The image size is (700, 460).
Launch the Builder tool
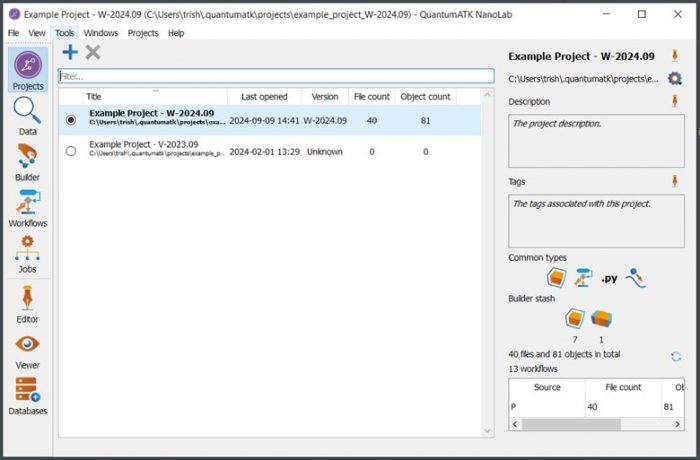28,163
